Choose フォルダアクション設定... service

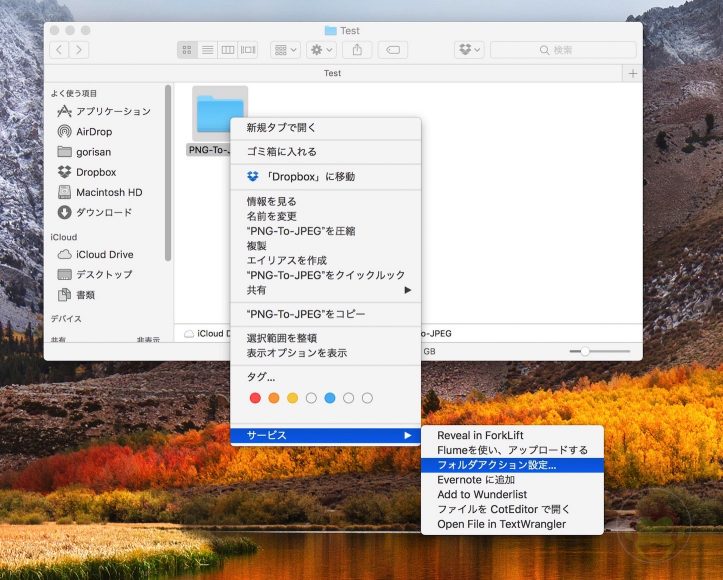512,465
